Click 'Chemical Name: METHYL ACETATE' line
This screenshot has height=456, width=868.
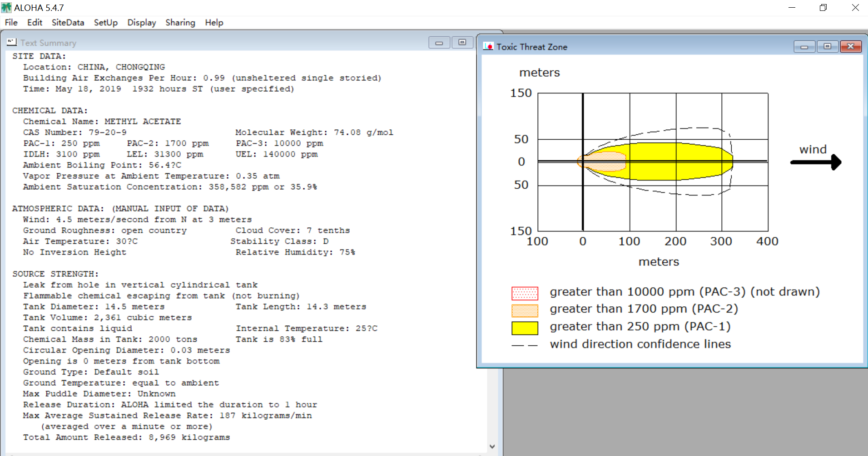(102, 122)
